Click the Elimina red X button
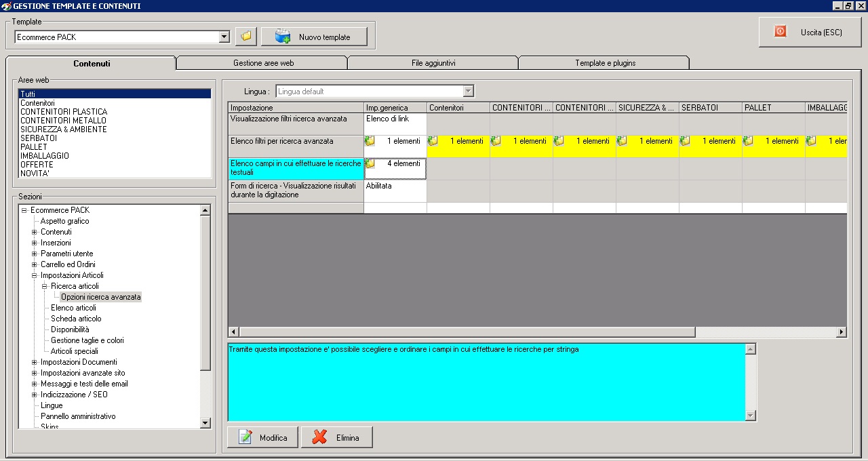 336,437
